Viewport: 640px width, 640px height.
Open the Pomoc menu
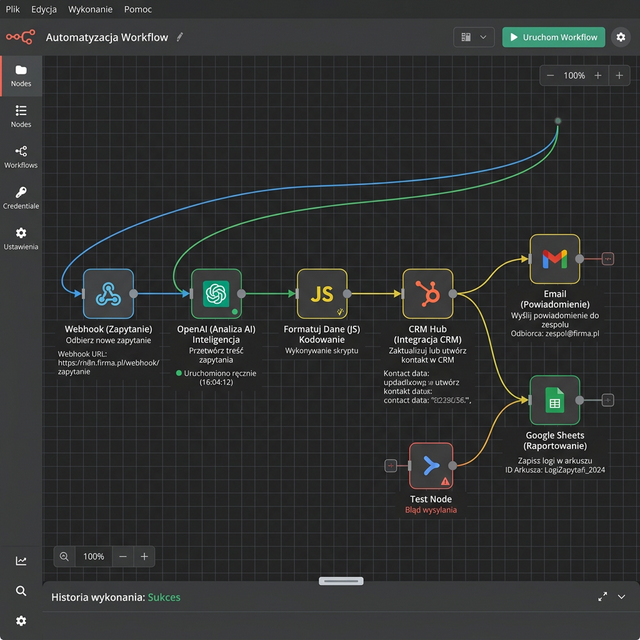pos(138,9)
